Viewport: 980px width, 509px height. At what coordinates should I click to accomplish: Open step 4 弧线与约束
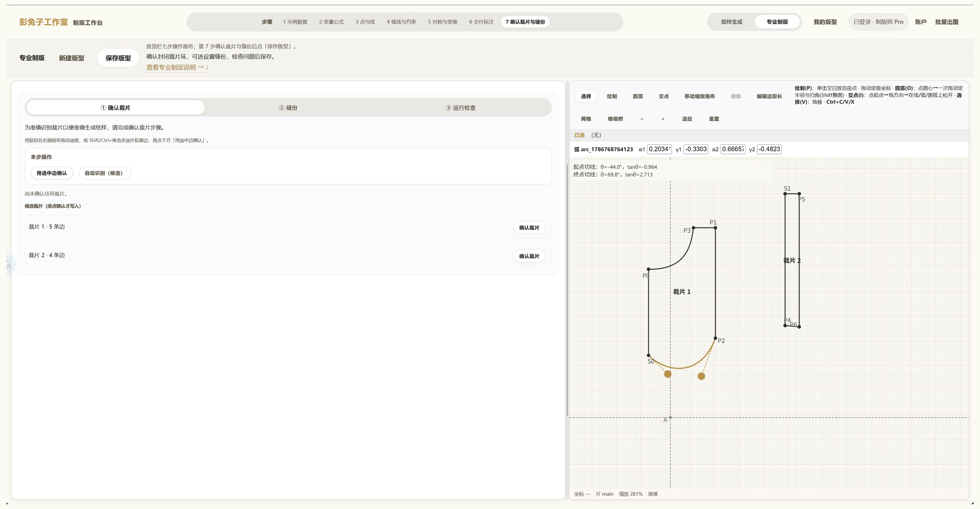401,22
